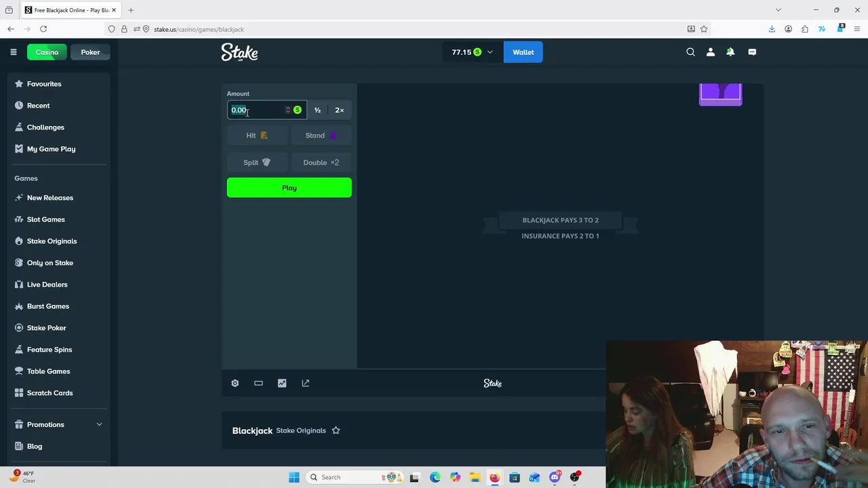Reload the page
868x488 pixels.
click(x=43, y=29)
